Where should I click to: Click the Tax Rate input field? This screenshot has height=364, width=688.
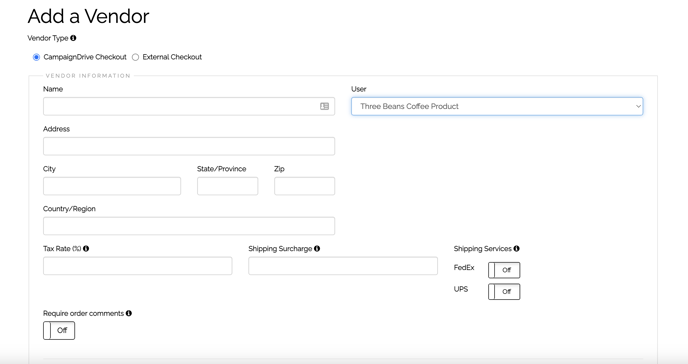click(137, 266)
